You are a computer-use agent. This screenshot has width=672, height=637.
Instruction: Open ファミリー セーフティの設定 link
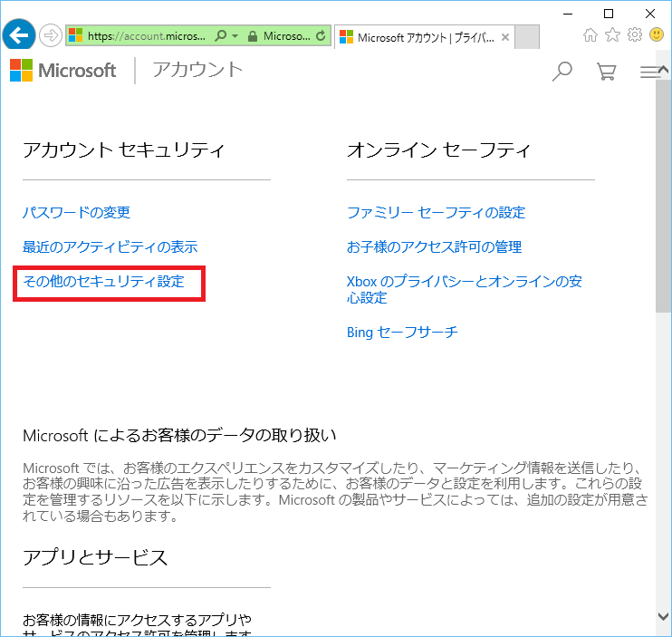436,213
